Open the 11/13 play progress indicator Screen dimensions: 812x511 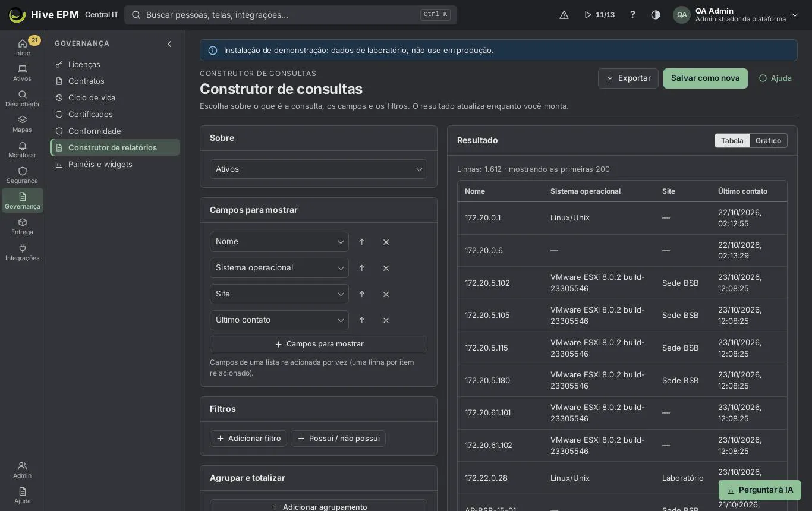point(599,15)
